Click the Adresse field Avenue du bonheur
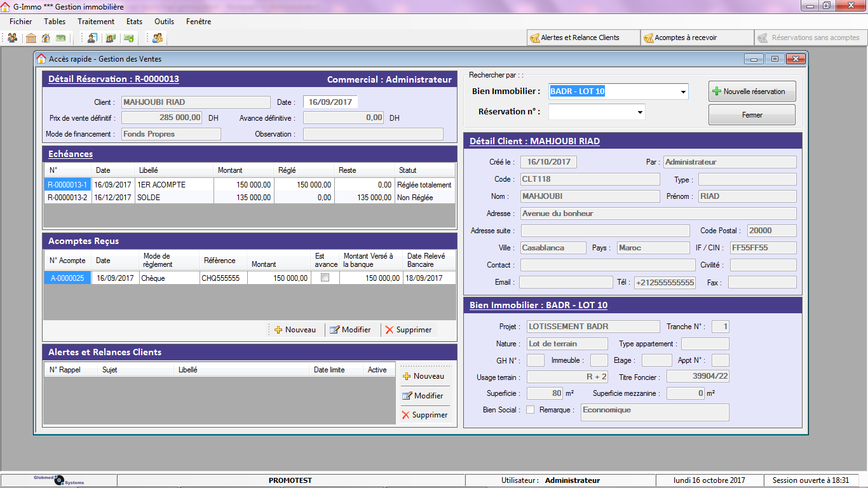The width and height of the screenshot is (868, 488). [658, 213]
